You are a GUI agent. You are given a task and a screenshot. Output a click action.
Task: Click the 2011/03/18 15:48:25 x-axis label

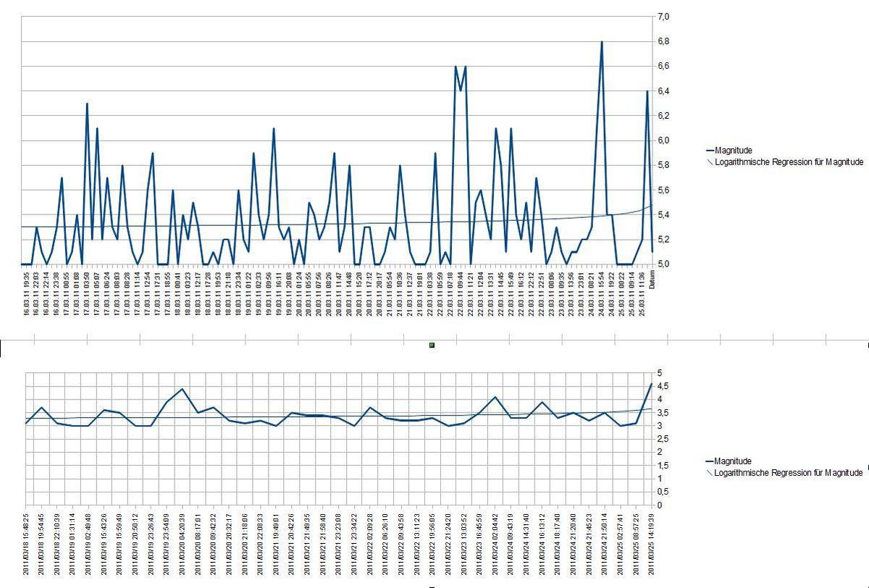[26, 545]
